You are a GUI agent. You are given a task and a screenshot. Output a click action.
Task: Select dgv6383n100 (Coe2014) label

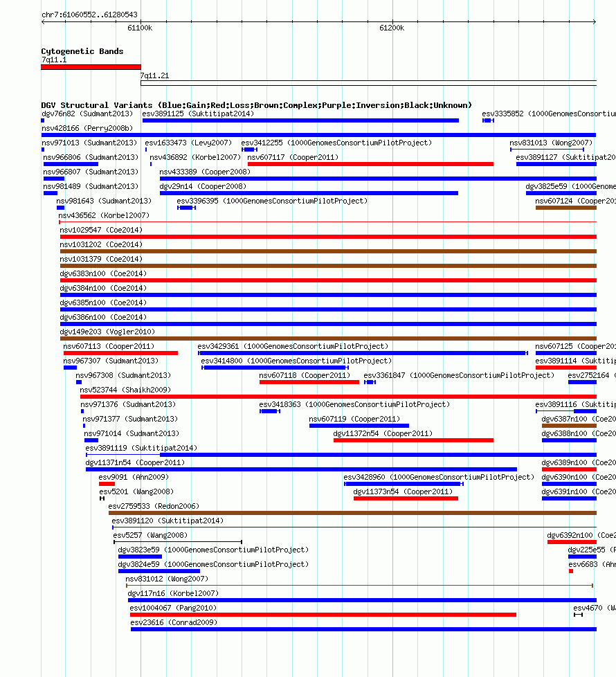point(103,273)
